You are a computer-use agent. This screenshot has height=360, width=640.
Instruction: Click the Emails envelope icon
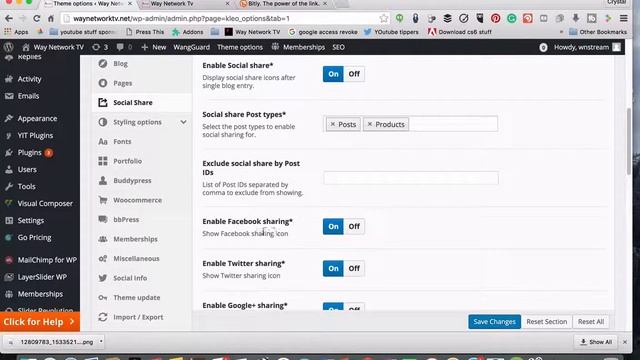click(x=9, y=96)
